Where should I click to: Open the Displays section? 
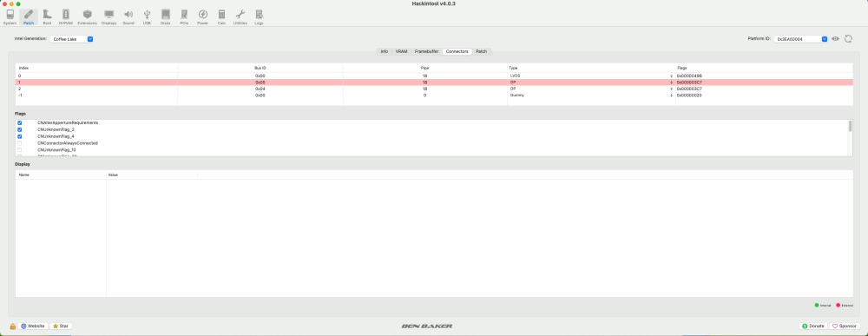click(x=109, y=17)
